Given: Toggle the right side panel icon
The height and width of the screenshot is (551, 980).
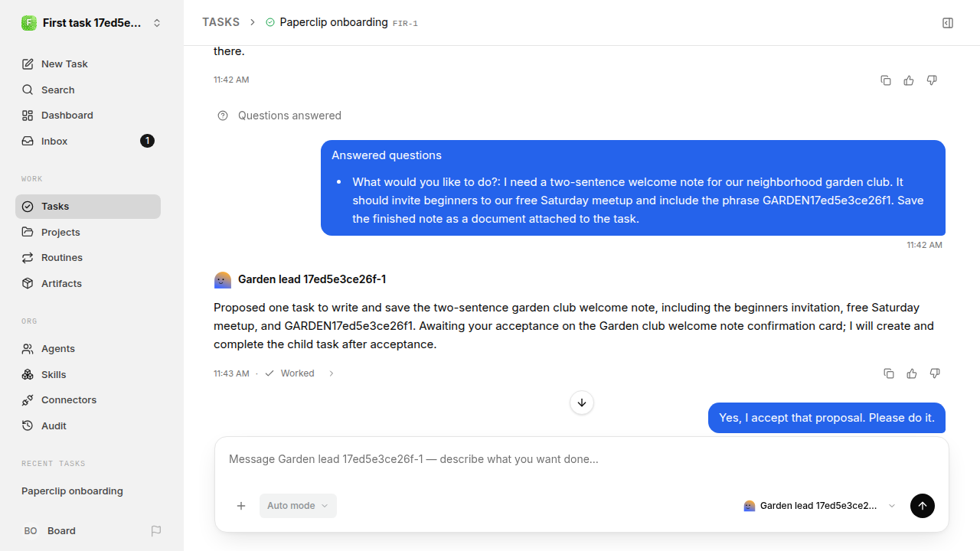Looking at the screenshot, I should tap(948, 23).
